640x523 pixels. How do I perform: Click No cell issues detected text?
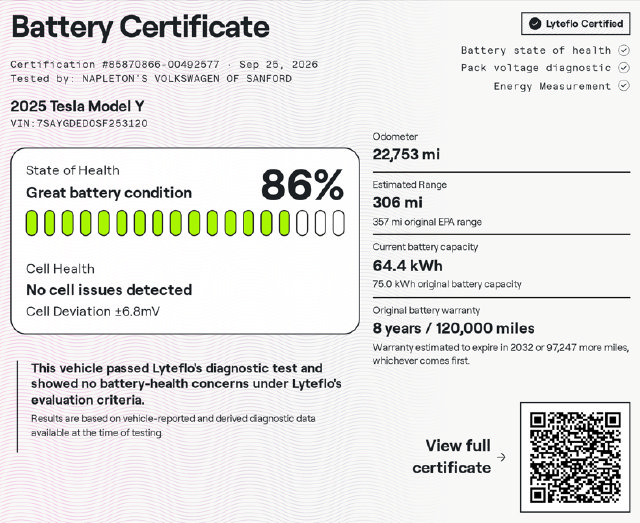click(109, 290)
